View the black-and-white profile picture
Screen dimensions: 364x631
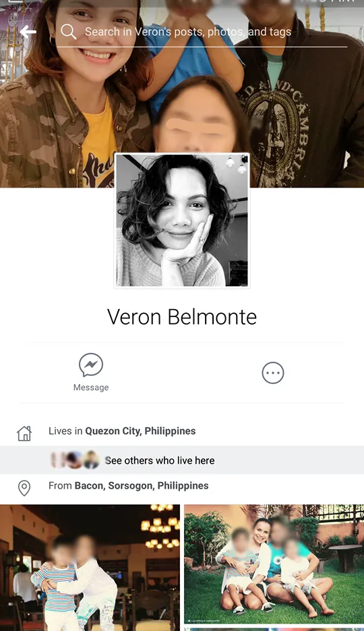point(182,221)
